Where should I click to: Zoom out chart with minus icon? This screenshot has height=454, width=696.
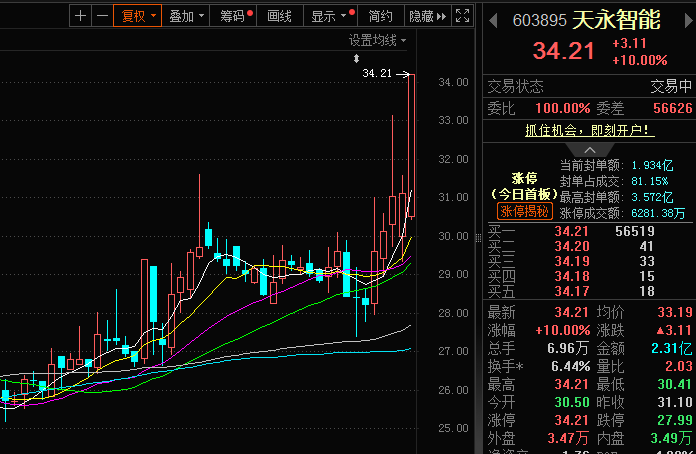point(103,16)
